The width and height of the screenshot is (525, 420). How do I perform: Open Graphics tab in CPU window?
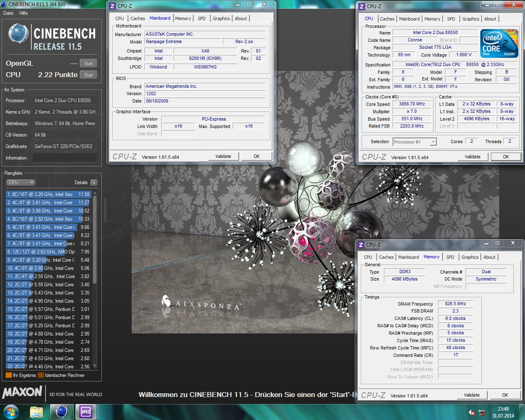(470, 19)
